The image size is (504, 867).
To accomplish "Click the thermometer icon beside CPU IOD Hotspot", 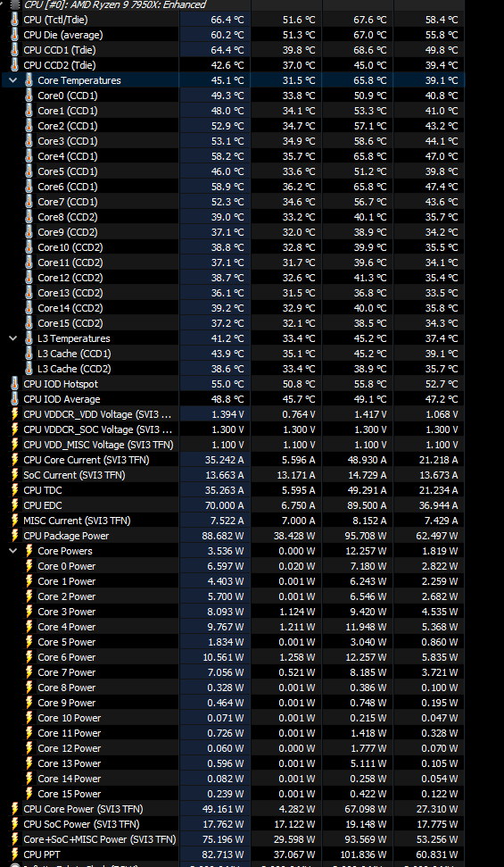I will tap(15, 384).
